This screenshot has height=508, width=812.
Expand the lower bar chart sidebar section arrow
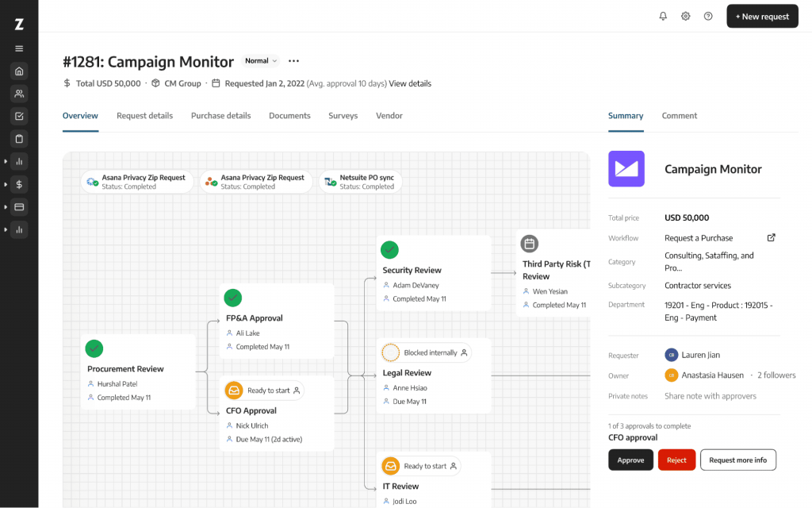[6, 229]
